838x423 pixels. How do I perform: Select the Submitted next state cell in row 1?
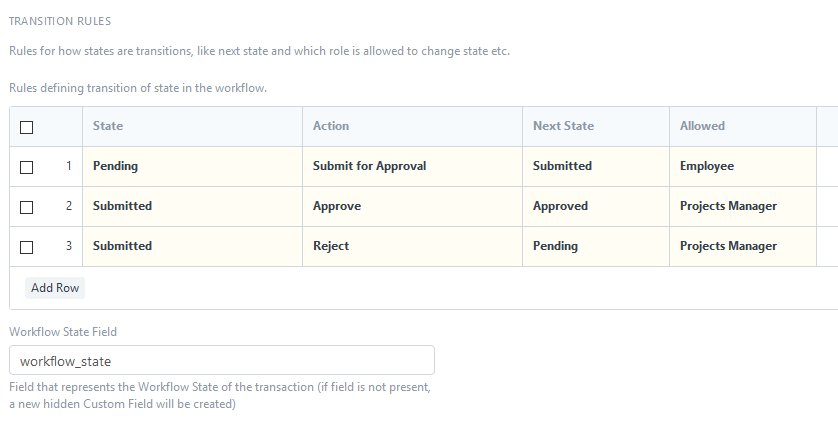pyautogui.click(x=596, y=166)
